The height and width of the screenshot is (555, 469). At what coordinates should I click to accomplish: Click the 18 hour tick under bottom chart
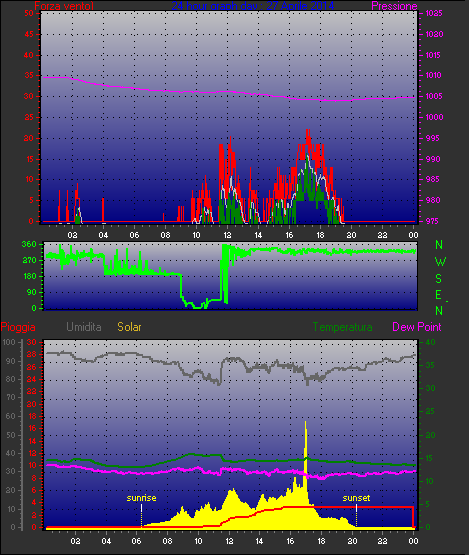click(x=321, y=541)
